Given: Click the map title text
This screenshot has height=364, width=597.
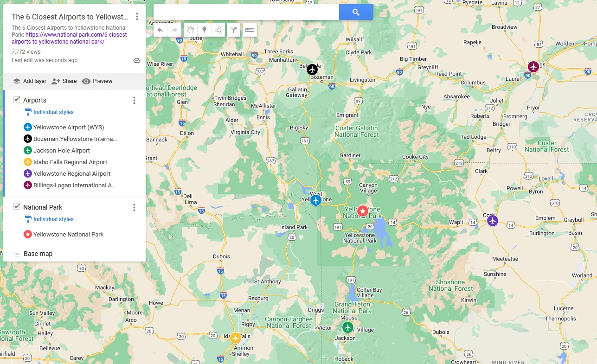Looking at the screenshot, I should click(70, 17).
